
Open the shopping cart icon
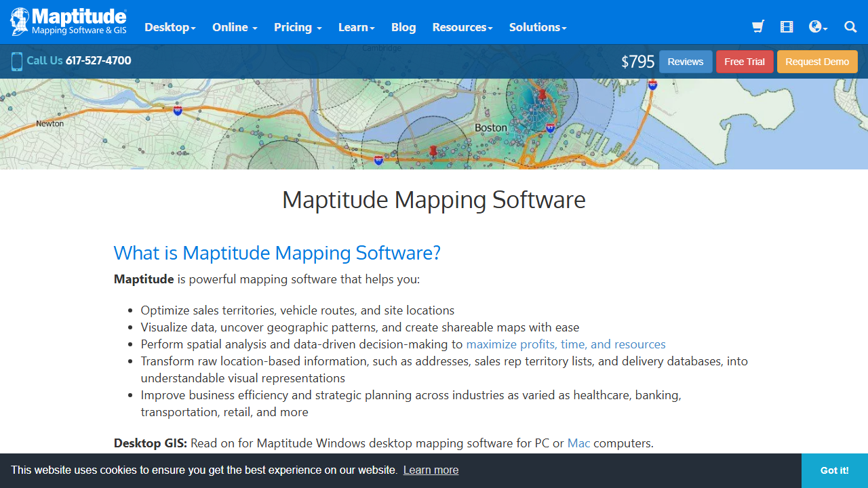point(758,27)
